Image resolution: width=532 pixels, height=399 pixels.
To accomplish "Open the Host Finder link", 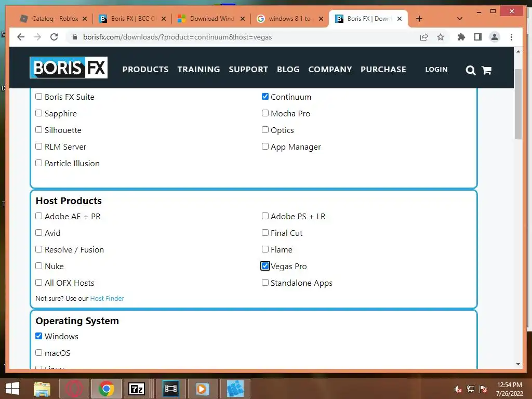I will (x=107, y=299).
